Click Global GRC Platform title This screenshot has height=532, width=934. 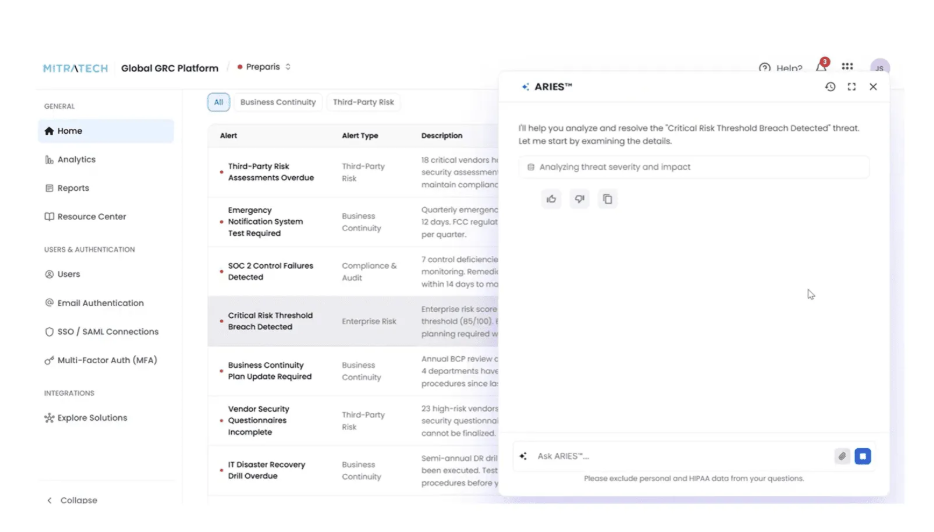[x=170, y=68]
